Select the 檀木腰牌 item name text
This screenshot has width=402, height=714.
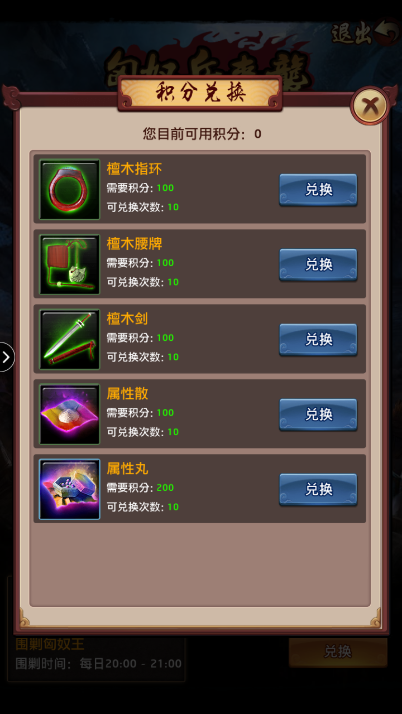[x=134, y=244]
